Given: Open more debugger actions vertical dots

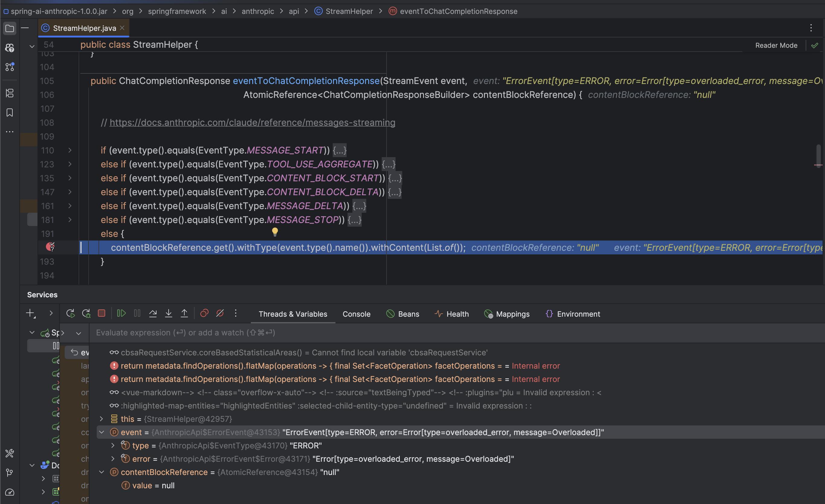Looking at the screenshot, I should tap(236, 313).
